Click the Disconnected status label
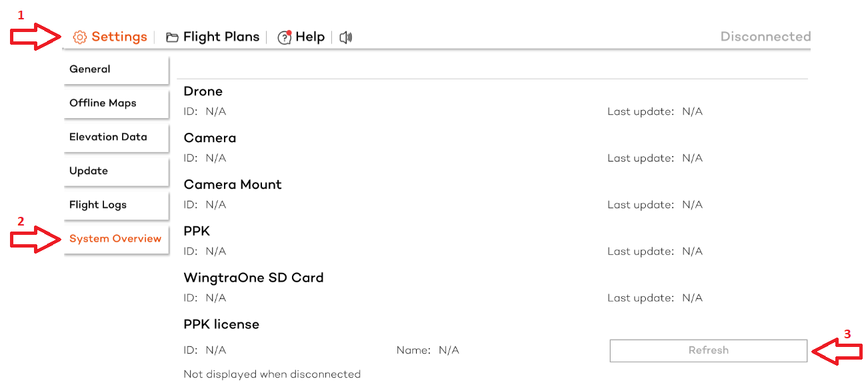This screenshot has height=389, width=868. [765, 37]
